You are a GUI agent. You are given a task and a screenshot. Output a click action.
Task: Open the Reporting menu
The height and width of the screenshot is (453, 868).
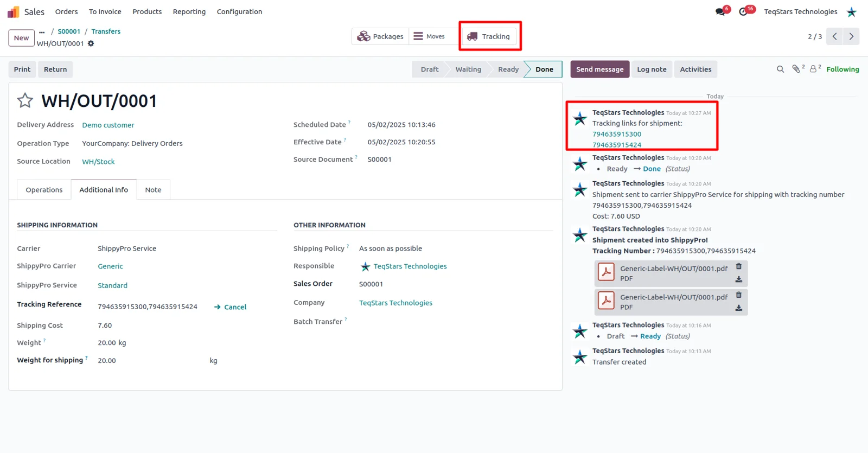click(x=189, y=11)
